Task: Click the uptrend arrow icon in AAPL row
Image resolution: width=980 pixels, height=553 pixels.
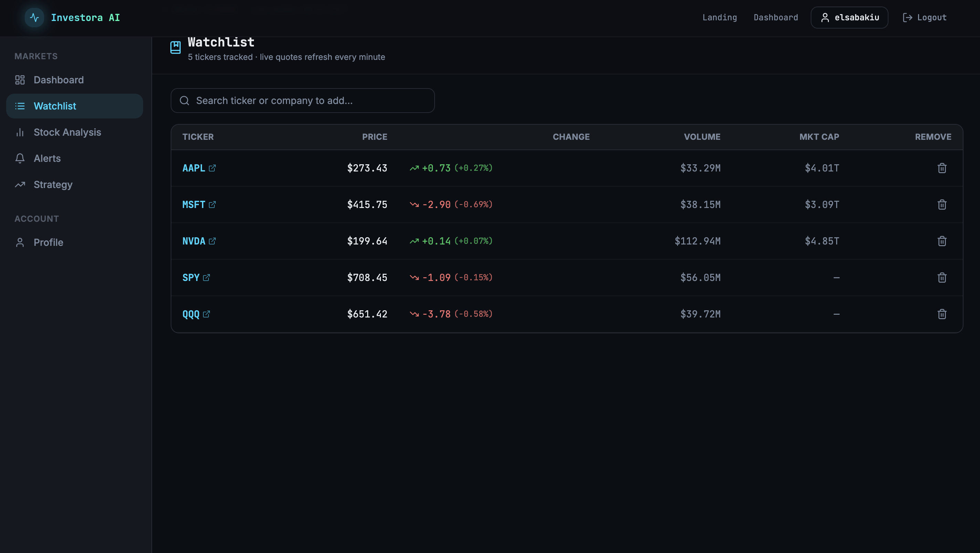Action: coord(414,168)
